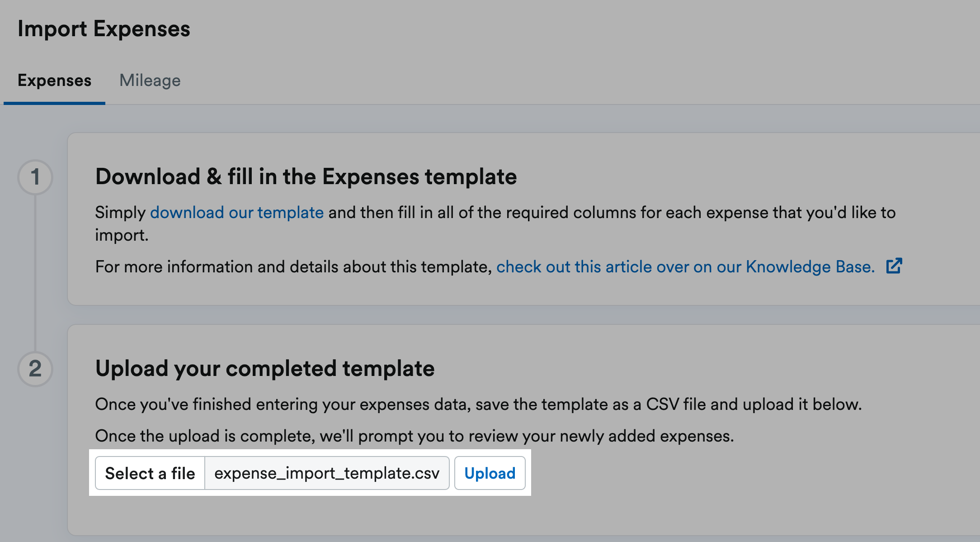Click the Select a file button
The height and width of the screenshot is (542, 980).
click(x=150, y=473)
